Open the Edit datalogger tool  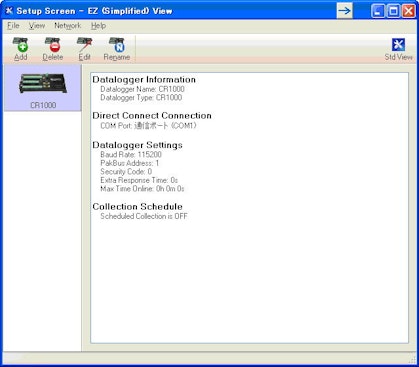(84, 49)
